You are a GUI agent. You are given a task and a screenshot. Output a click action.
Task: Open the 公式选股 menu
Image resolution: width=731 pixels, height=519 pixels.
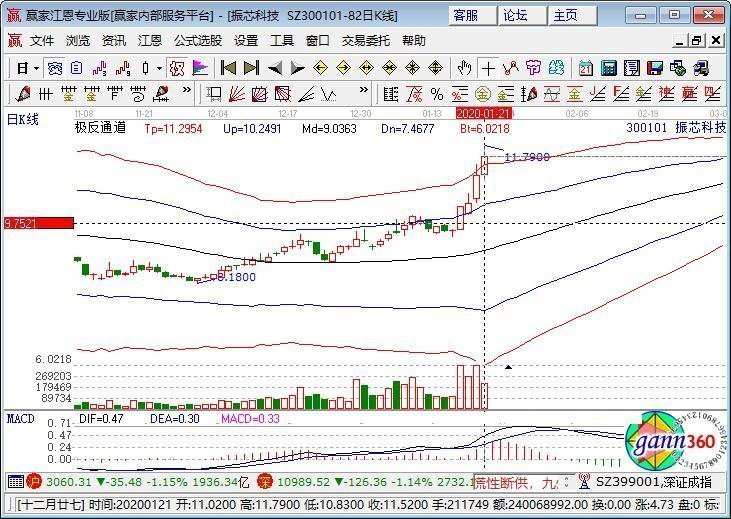pyautogui.click(x=198, y=41)
